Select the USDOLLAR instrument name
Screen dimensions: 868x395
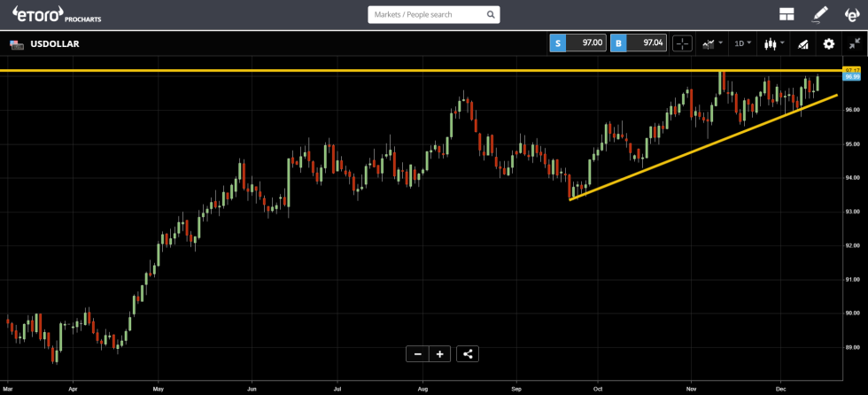(54, 43)
